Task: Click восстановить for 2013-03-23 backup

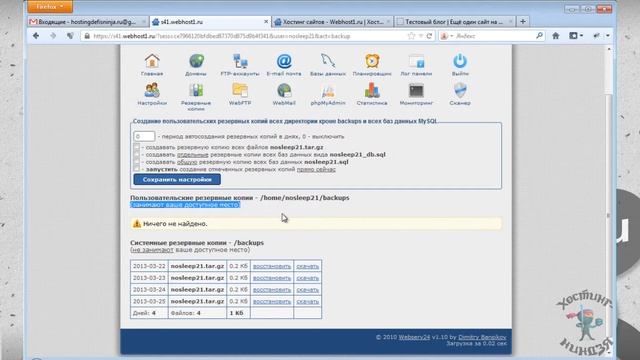Action: coord(272,278)
